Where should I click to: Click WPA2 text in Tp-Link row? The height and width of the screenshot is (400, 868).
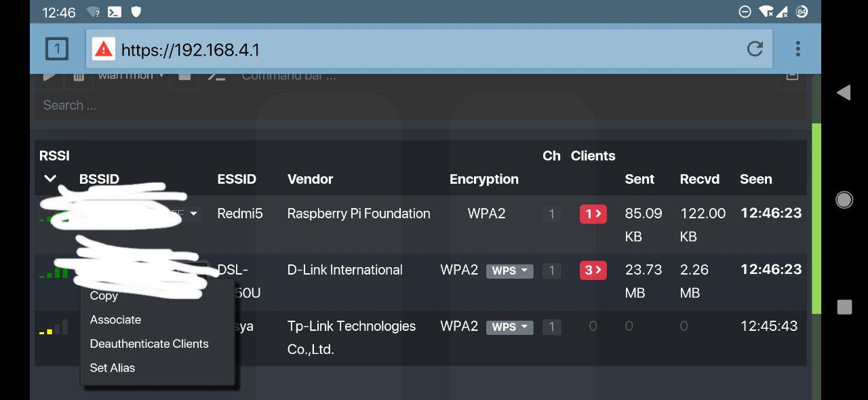459,326
